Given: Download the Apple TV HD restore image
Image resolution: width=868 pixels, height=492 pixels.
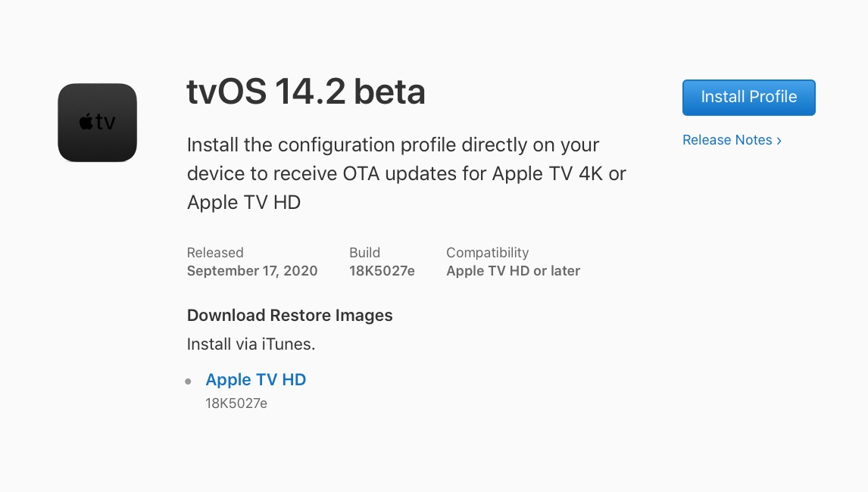Looking at the screenshot, I should (x=255, y=379).
